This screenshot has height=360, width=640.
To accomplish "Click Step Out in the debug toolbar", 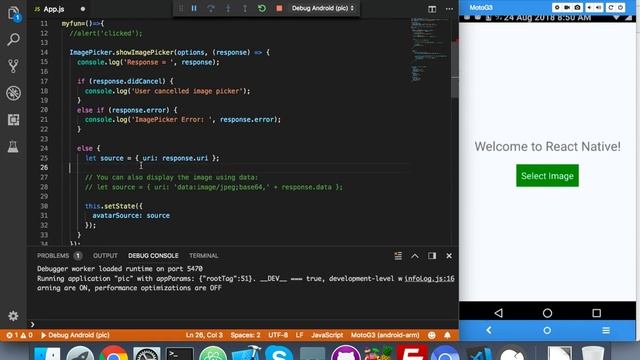I will pos(245,8).
